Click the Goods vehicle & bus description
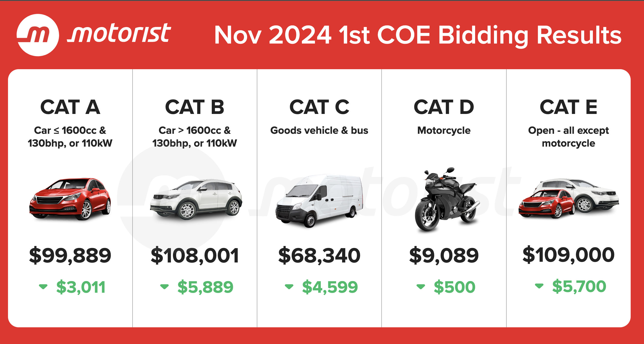 (x=319, y=130)
